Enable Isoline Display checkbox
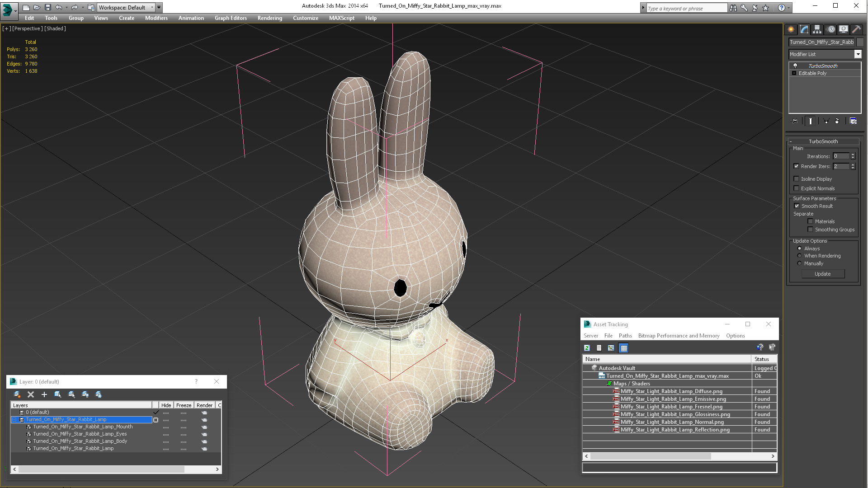The image size is (868, 488). coord(797,179)
